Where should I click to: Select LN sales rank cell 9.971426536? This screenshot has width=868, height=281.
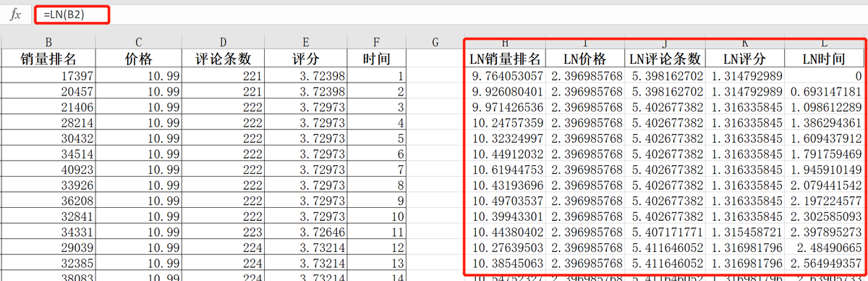tap(505, 107)
